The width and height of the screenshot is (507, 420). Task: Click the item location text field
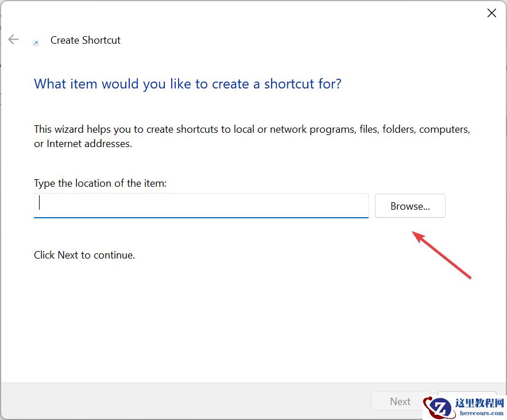201,206
